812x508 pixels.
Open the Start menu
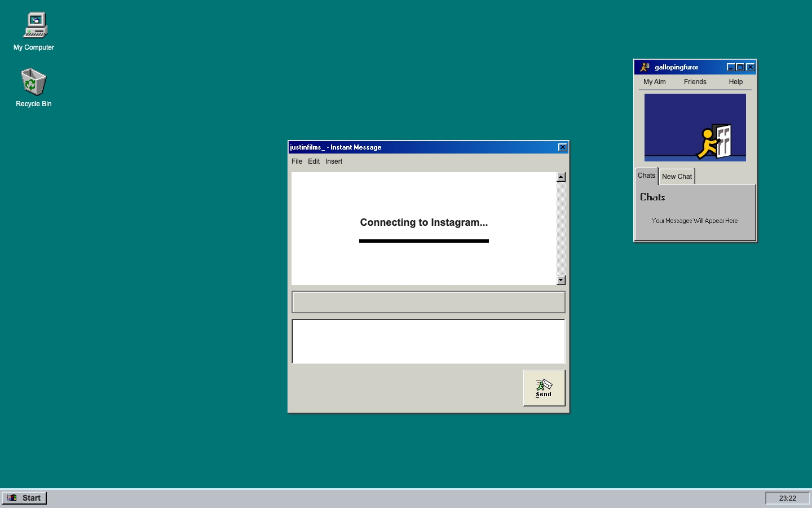(24, 498)
